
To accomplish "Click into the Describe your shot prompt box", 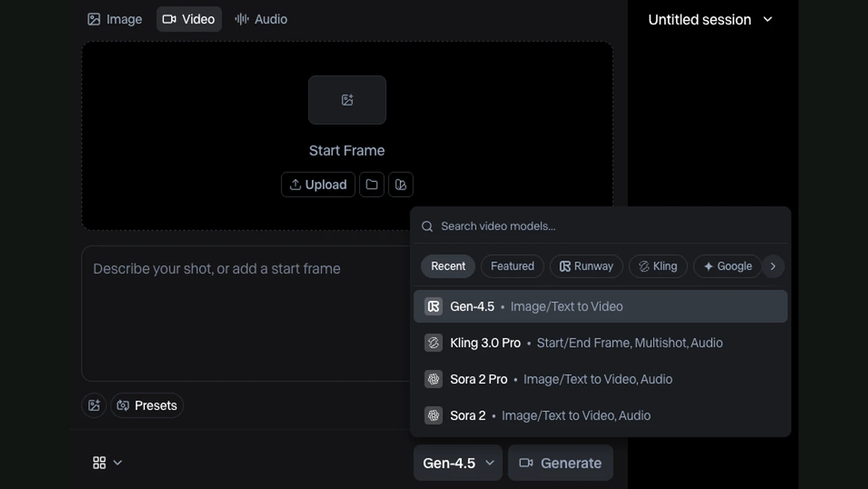I will (x=246, y=313).
